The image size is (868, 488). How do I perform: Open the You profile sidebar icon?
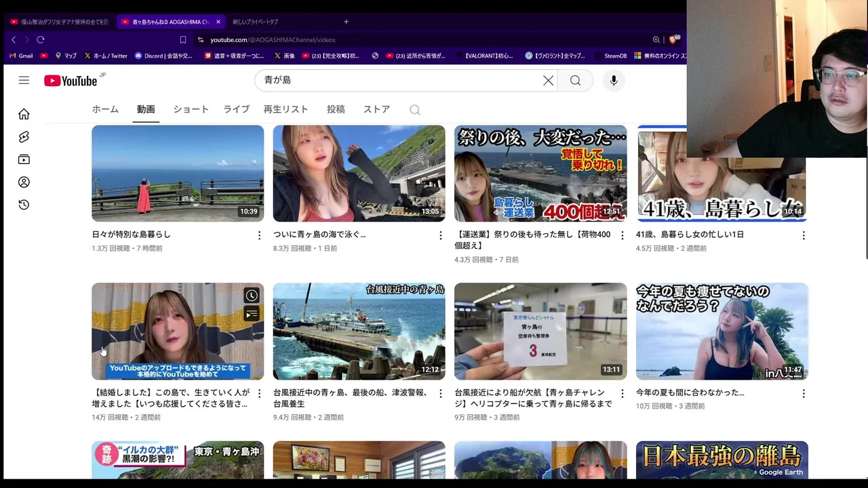[24, 182]
